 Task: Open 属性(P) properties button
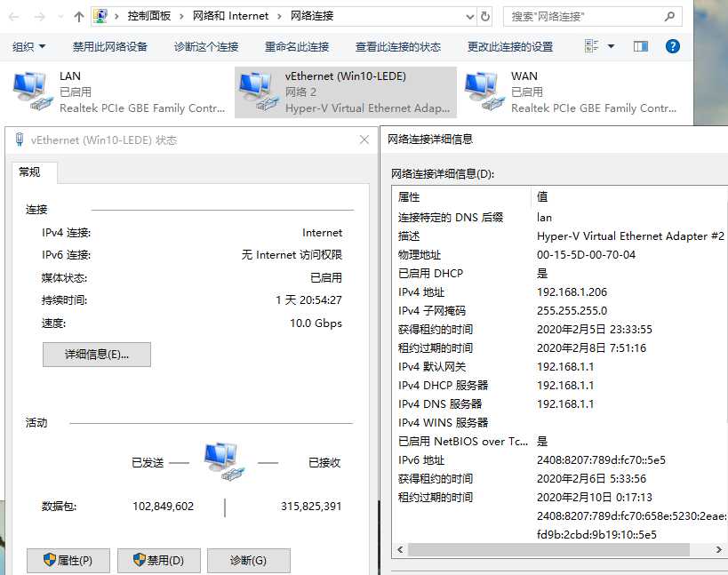tap(68, 560)
